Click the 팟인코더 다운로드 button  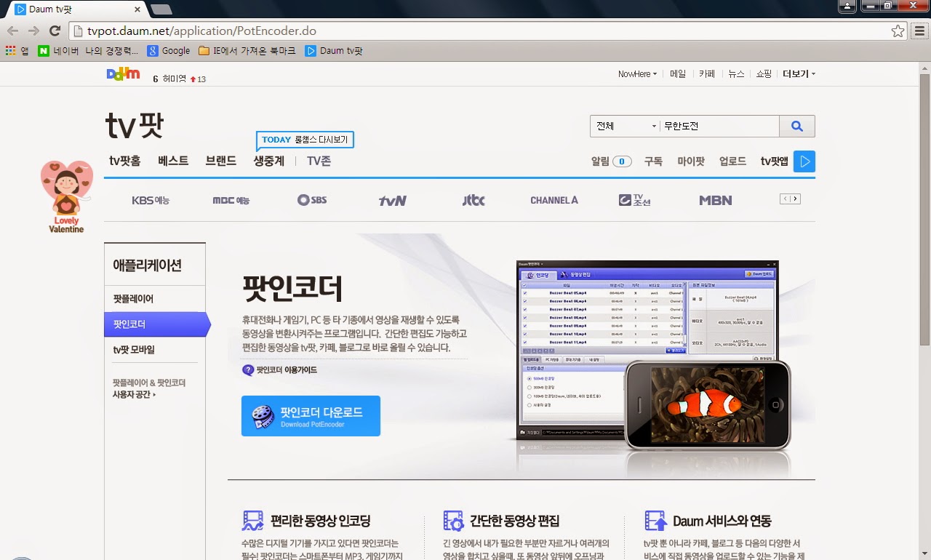[311, 416]
